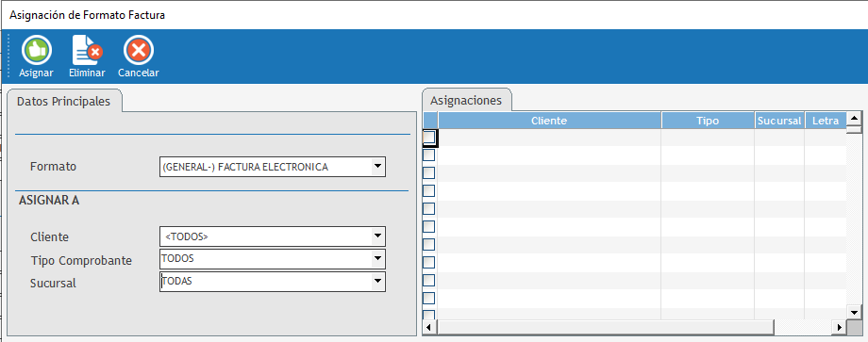This screenshot has width=868, height=342.
Task: Click scroll-down arrow of Asignaciones grid
Action: 854,313
